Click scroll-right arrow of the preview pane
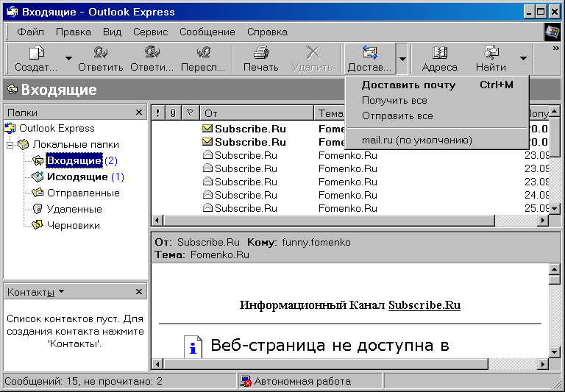The height and width of the screenshot is (392, 565). coord(544,364)
